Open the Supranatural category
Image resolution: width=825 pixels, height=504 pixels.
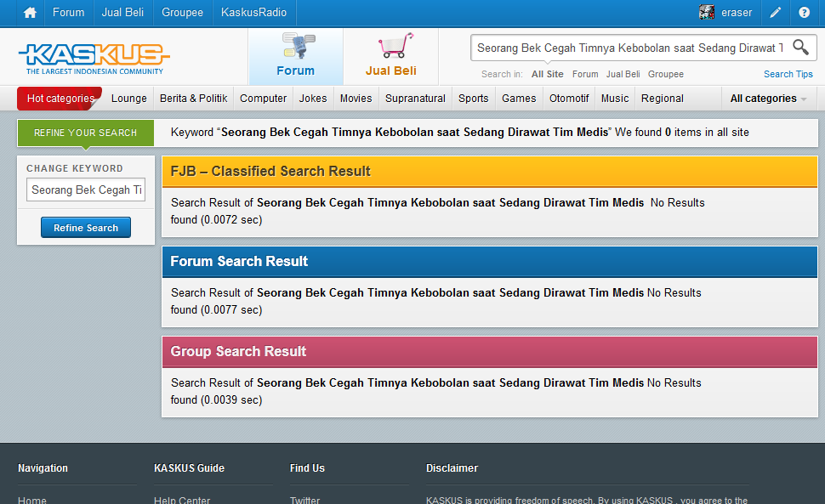(x=415, y=99)
